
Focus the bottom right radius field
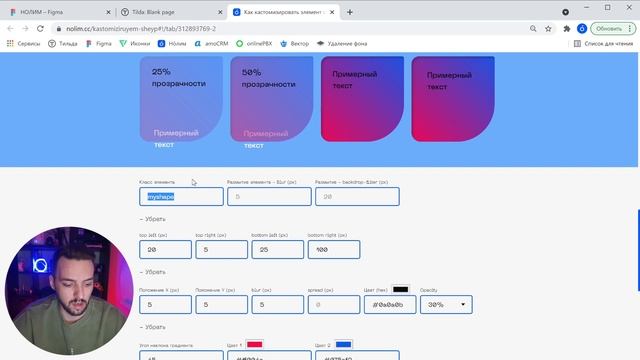click(334, 249)
